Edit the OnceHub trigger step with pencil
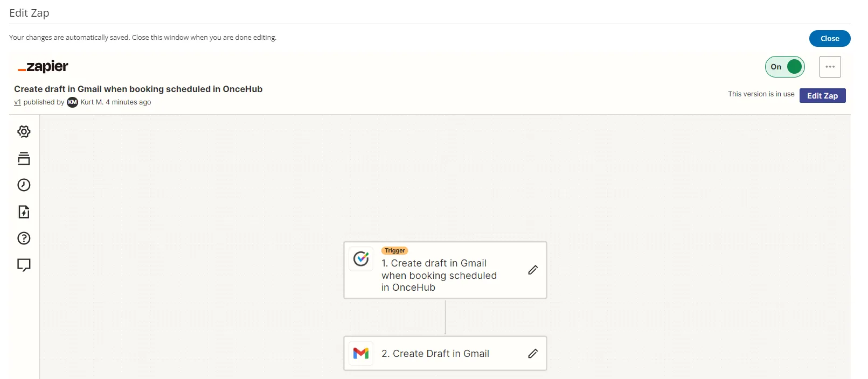The width and height of the screenshot is (868, 379). [533, 270]
